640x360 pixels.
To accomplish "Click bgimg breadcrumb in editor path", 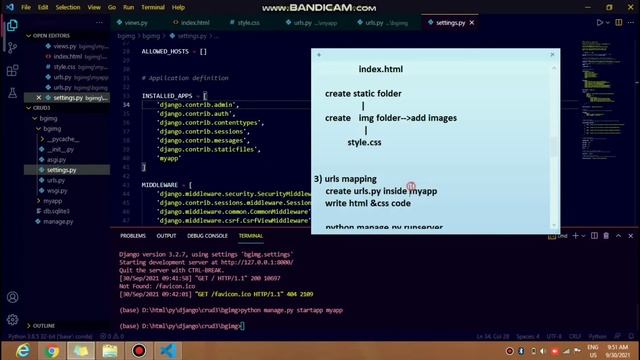I will [126, 36].
